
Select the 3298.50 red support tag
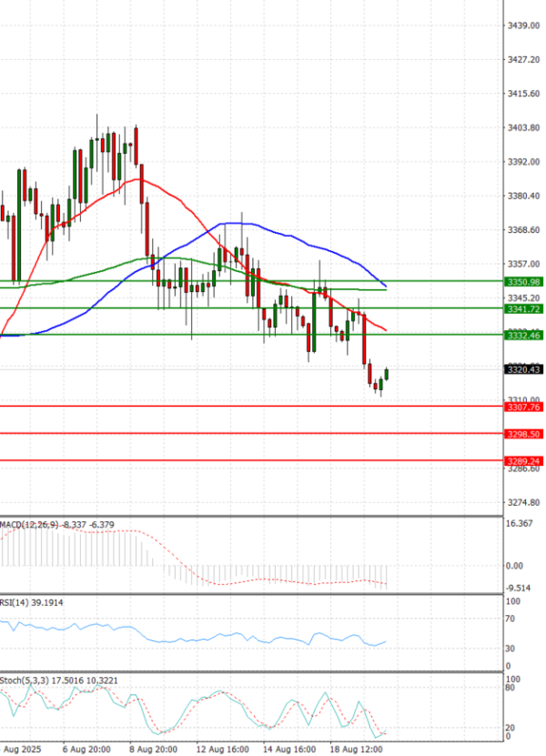pyautogui.click(x=522, y=435)
